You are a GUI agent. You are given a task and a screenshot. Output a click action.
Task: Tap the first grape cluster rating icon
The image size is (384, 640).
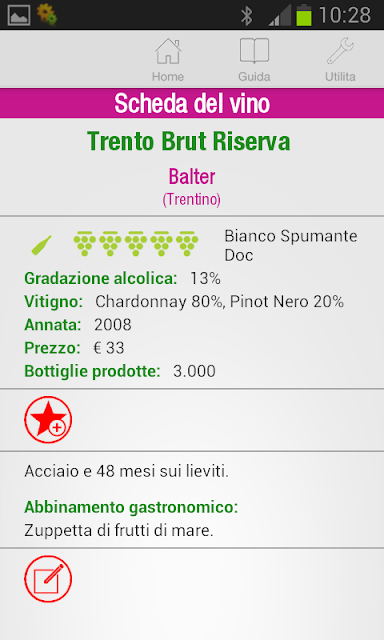(x=84, y=244)
